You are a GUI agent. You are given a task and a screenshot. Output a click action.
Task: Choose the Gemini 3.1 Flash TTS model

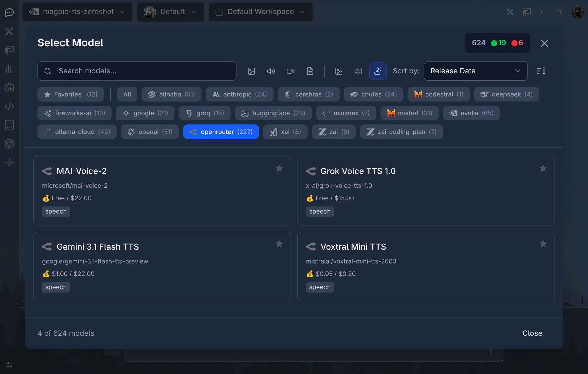click(x=162, y=267)
